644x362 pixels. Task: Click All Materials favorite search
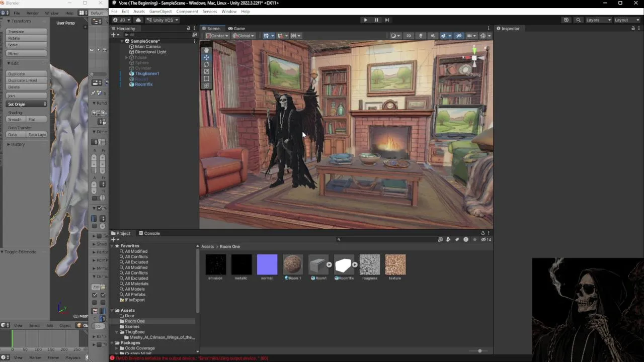pos(136,284)
